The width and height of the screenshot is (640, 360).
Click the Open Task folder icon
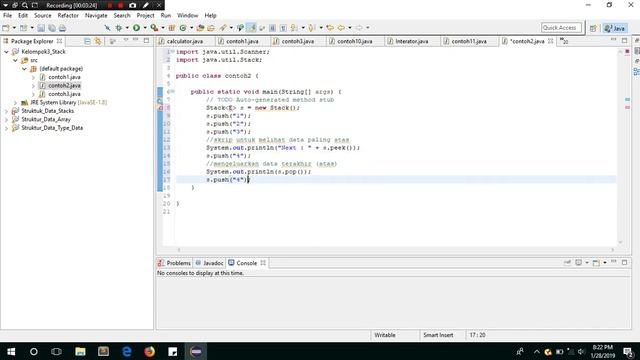[211, 28]
